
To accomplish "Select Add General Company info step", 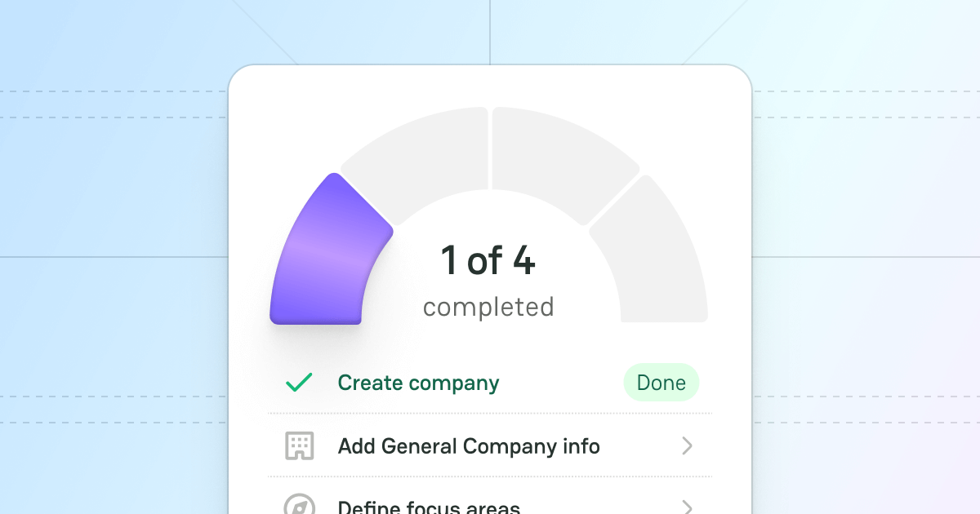I will click(x=469, y=446).
